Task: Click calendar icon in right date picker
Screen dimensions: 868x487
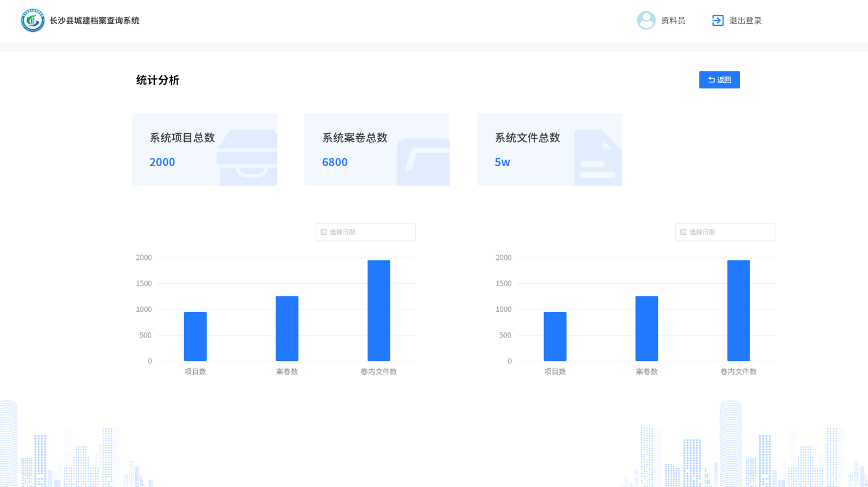Action: (x=684, y=232)
